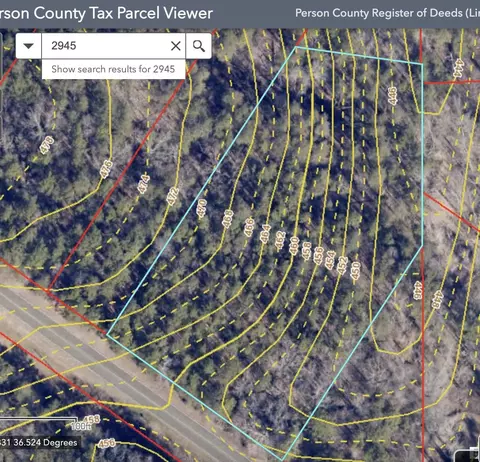Click the coordinates readout in degrees
The height and width of the screenshot is (462, 480).
coord(39,443)
